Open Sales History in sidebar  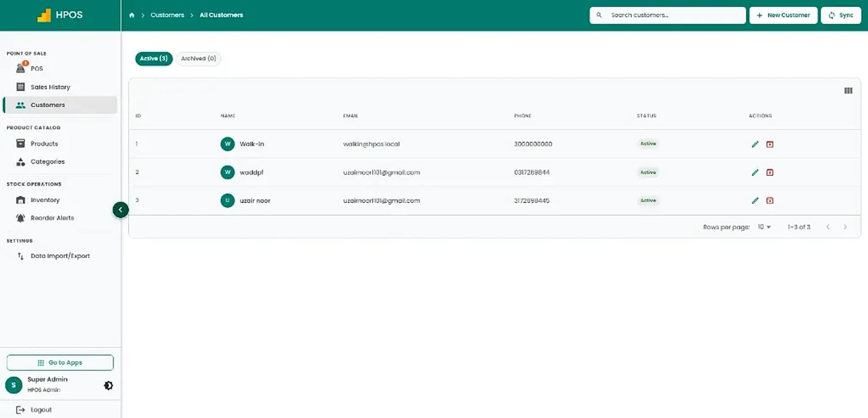click(x=60, y=87)
